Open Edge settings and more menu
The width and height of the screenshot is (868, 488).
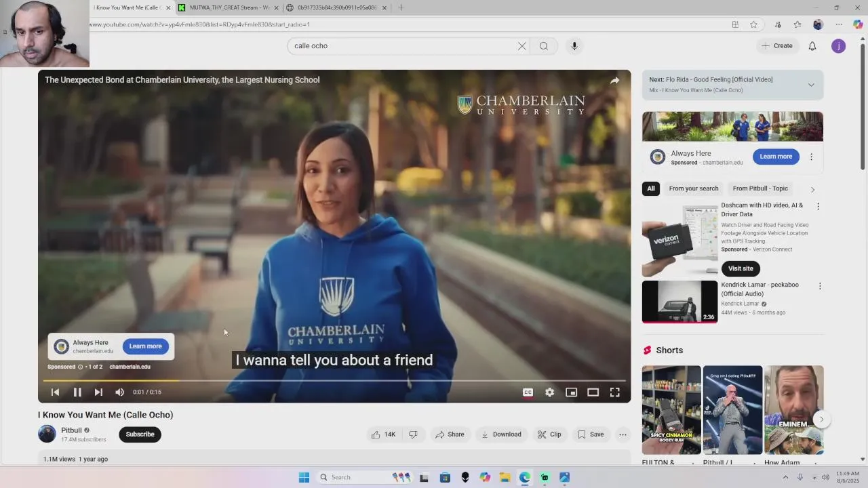tap(839, 24)
